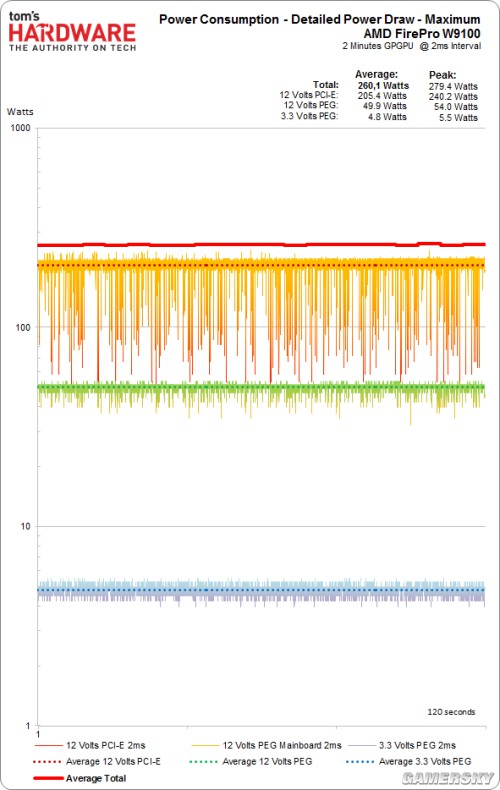Viewport: 500px width, 790px height.
Task: Select the '49.9 Watts' average value
Action: tap(385, 106)
